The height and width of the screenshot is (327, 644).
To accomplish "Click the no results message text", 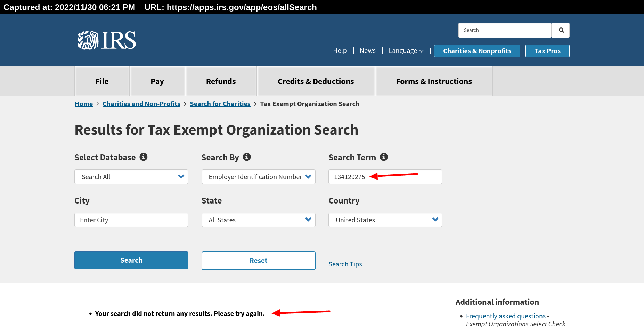I will [180, 314].
